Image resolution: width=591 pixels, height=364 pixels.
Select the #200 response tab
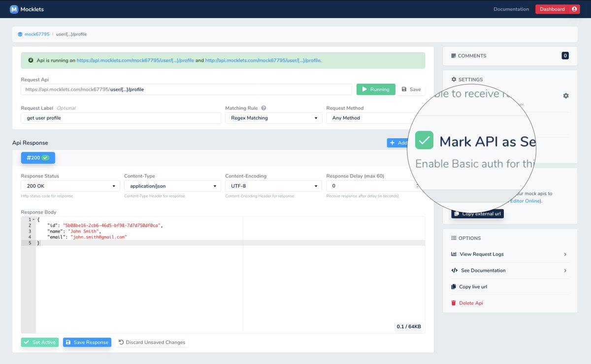[x=38, y=158]
